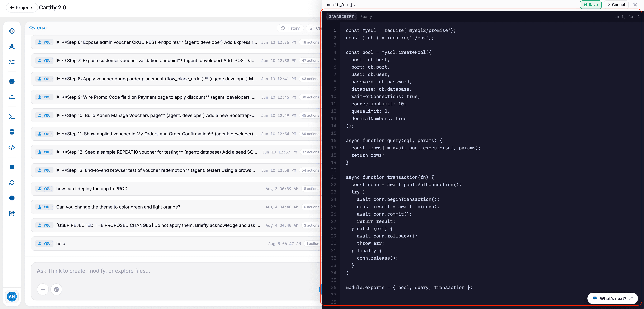Click line 36 module.exports in editor
The image size is (644, 309).
pos(409,288)
